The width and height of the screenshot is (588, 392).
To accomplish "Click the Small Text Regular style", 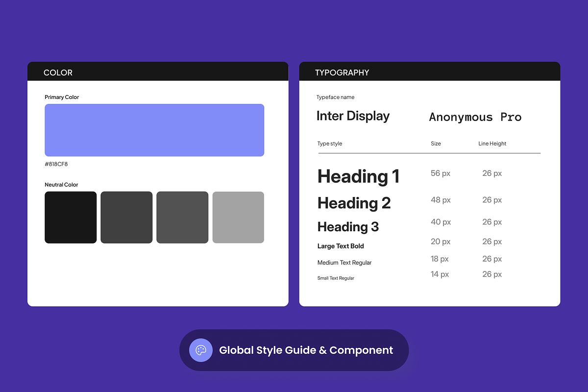I will point(336,278).
